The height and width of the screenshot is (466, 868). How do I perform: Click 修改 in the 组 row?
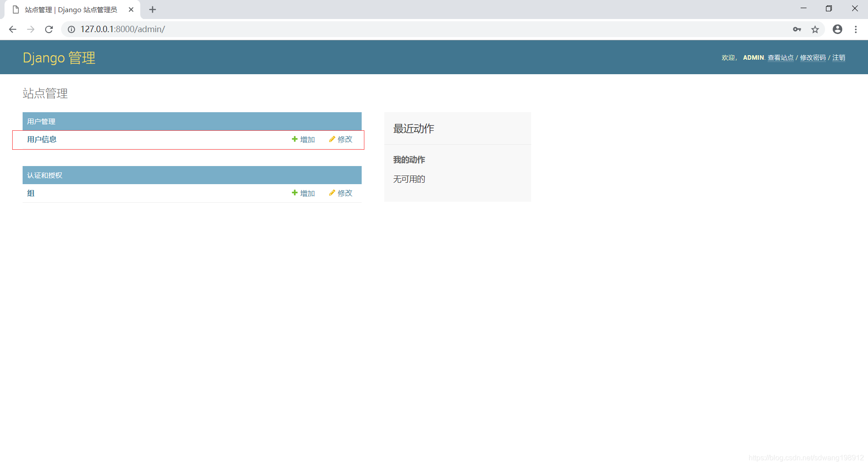(341, 193)
